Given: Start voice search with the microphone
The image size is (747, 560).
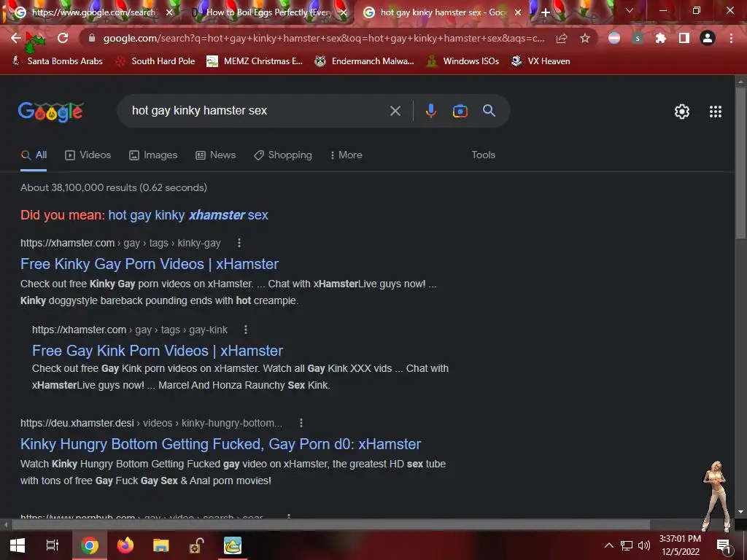Looking at the screenshot, I should point(430,111).
